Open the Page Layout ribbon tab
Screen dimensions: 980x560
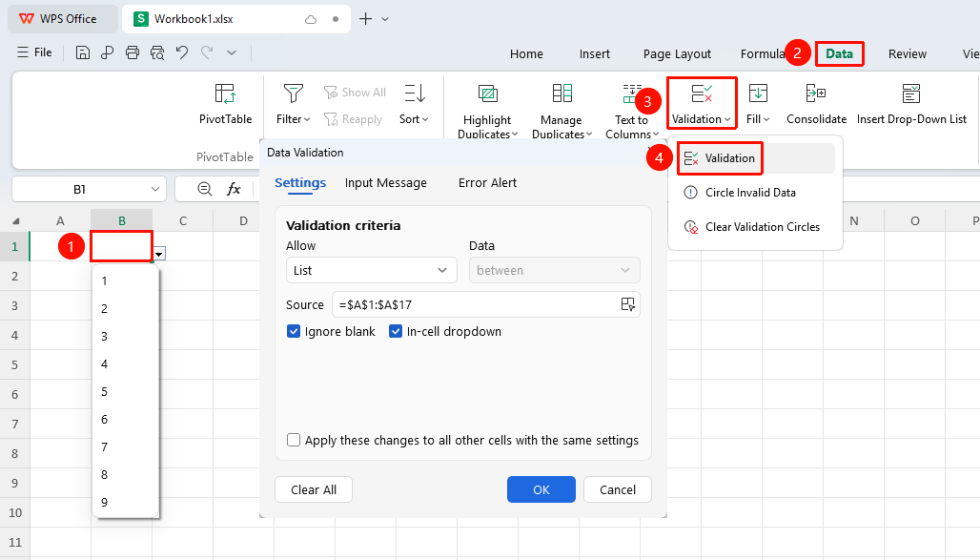[x=677, y=53]
